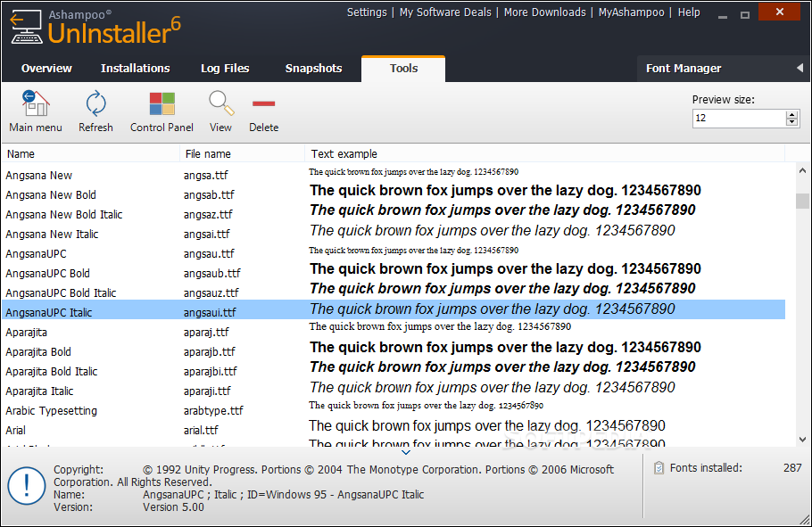Click the font list scroll-up arrow
Screen dimensions: 812x527
tap(802, 170)
